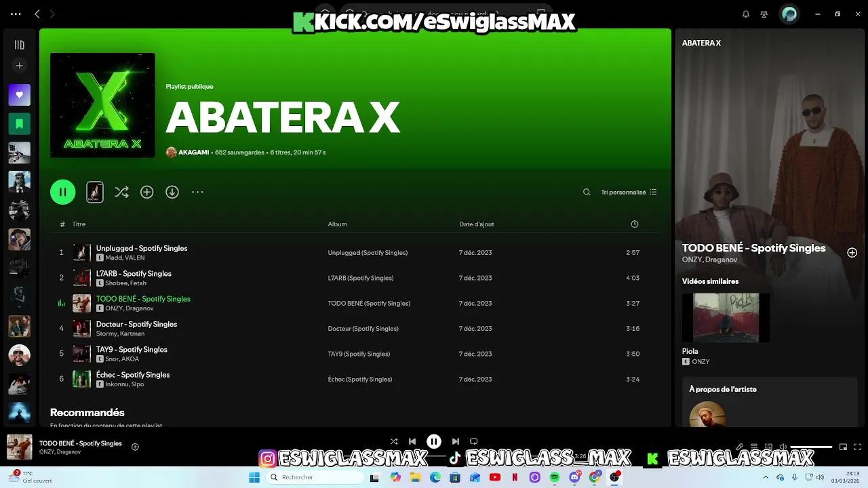The width and height of the screenshot is (868, 488).
Task: Enter full screen mode
Action: click(858, 447)
